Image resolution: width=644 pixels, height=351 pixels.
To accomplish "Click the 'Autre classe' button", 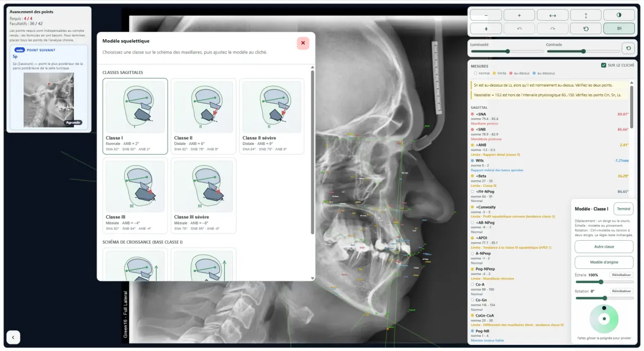I will (604, 247).
